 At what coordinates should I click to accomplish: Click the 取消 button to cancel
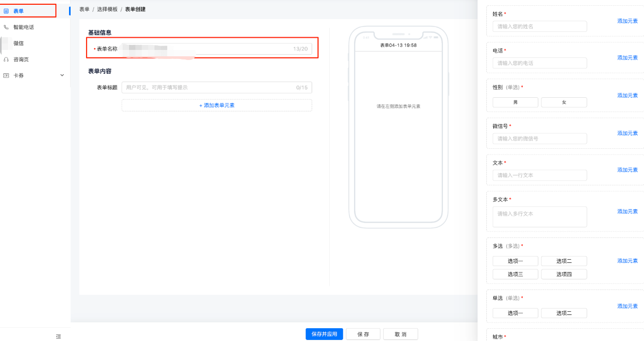tap(401, 334)
